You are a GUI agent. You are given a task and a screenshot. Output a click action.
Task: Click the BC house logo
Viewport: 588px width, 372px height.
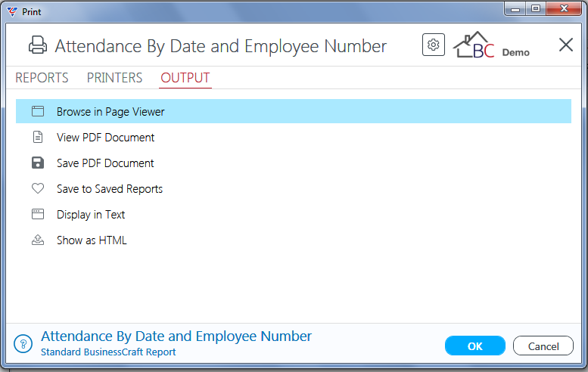coord(474,45)
